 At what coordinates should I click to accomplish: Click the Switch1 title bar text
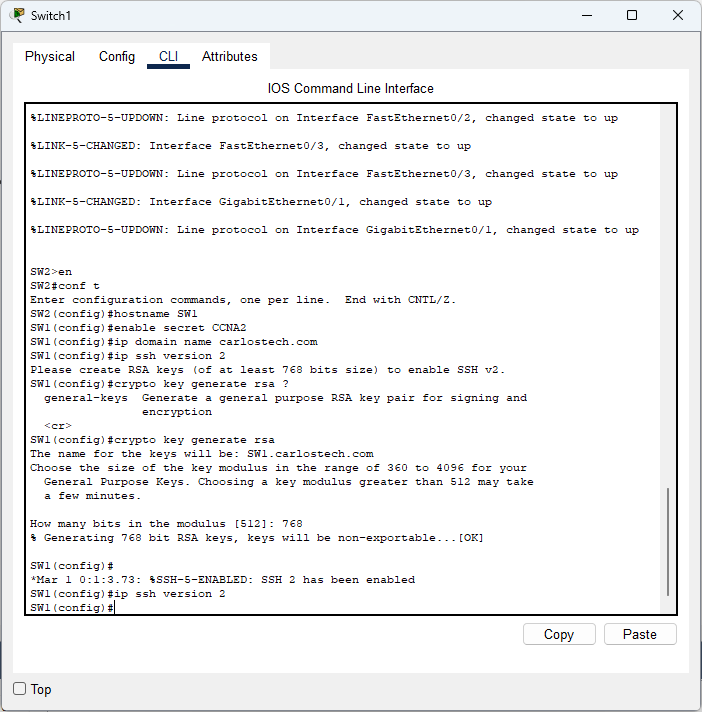pyautogui.click(x=51, y=16)
